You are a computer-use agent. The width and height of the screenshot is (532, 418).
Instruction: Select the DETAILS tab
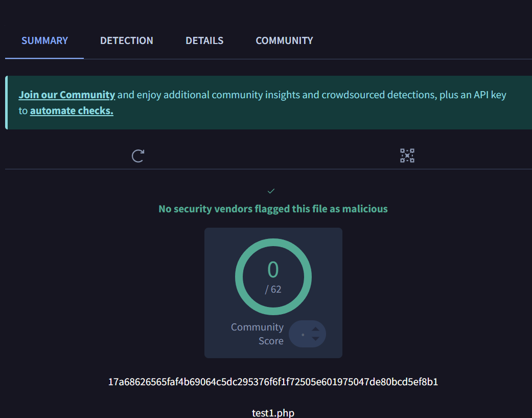204,40
